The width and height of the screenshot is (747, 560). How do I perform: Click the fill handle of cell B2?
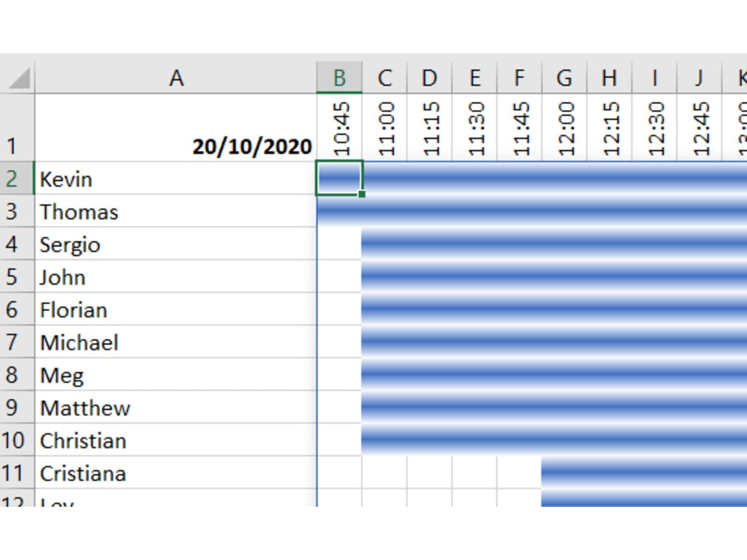(x=362, y=194)
